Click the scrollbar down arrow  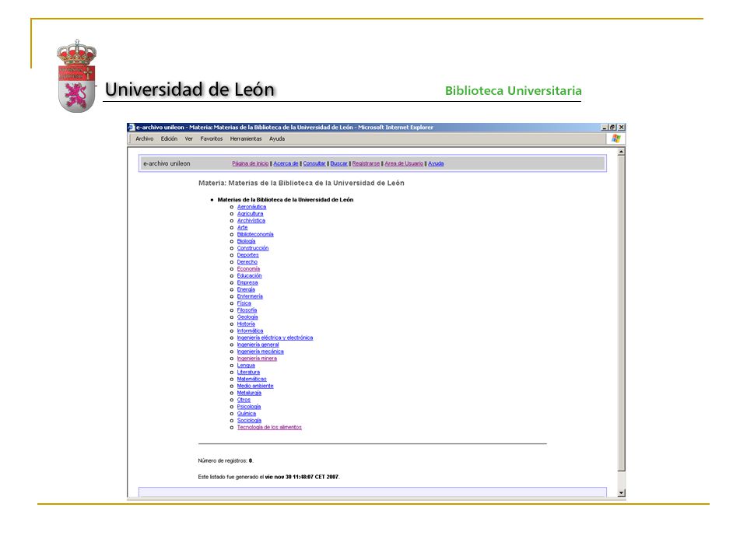pos(621,493)
